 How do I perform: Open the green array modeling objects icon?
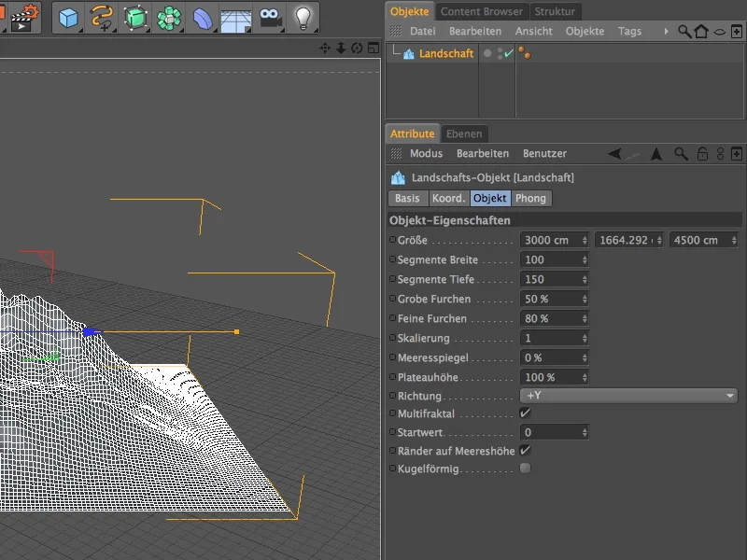169,18
